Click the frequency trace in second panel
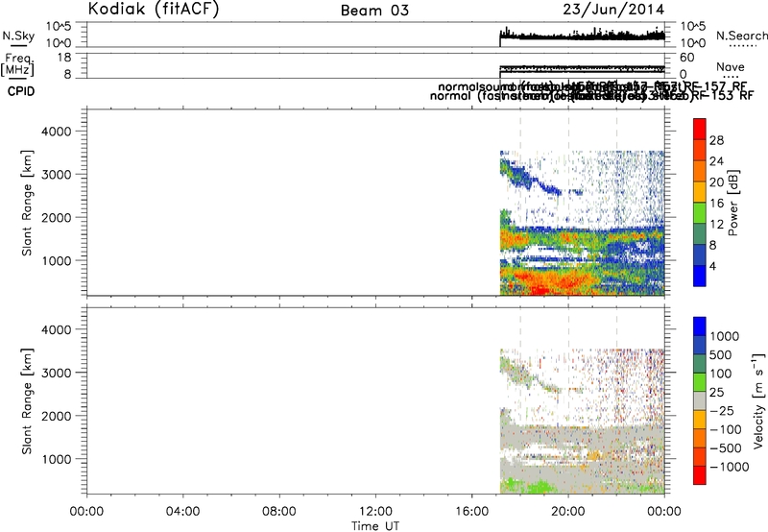 (x=582, y=68)
